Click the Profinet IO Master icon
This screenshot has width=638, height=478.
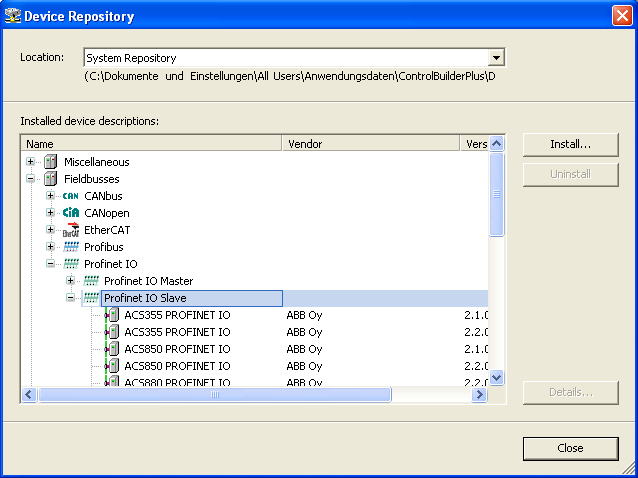[91, 281]
